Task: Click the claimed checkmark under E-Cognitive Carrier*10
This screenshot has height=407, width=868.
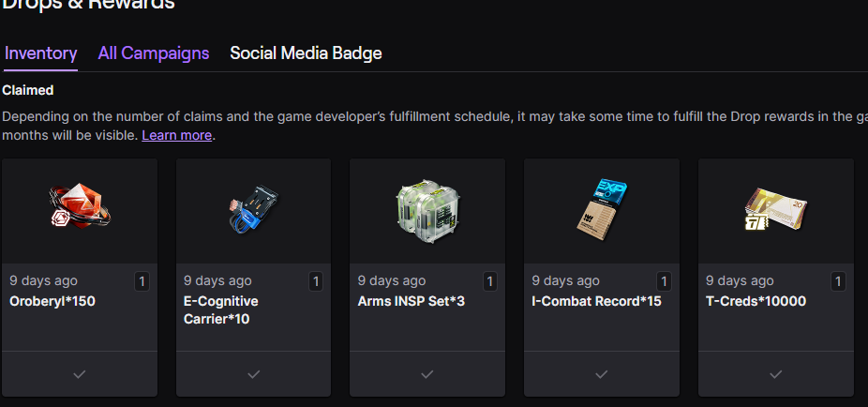Action: [253, 374]
